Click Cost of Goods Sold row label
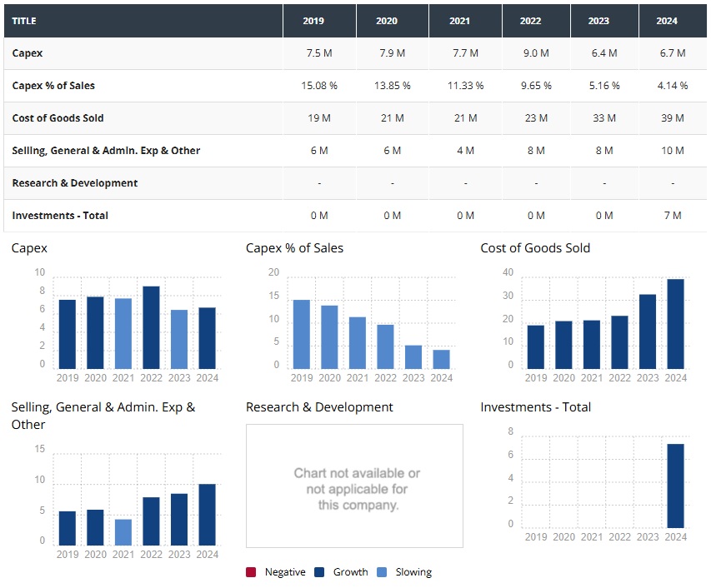The image size is (711, 588). [x=58, y=118]
